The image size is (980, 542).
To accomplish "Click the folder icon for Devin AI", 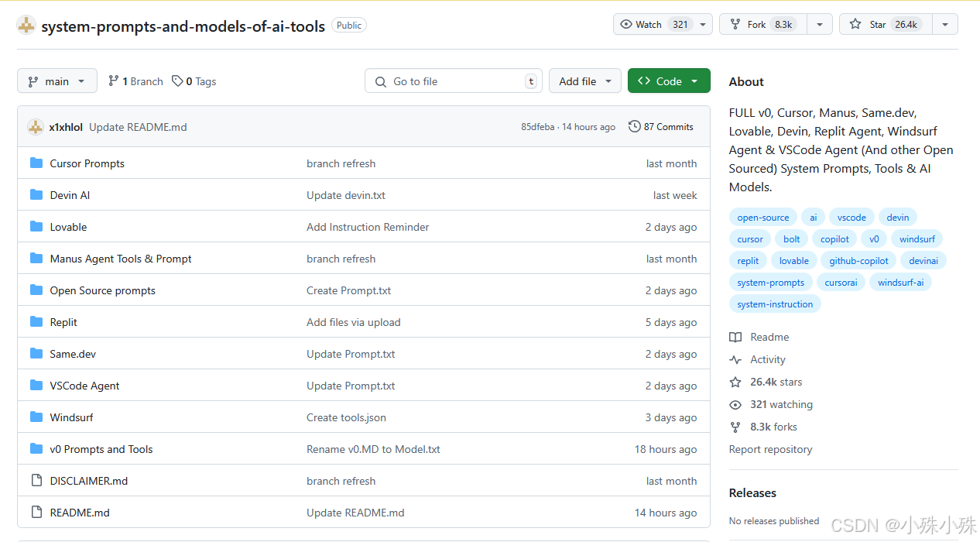I will click(x=36, y=195).
